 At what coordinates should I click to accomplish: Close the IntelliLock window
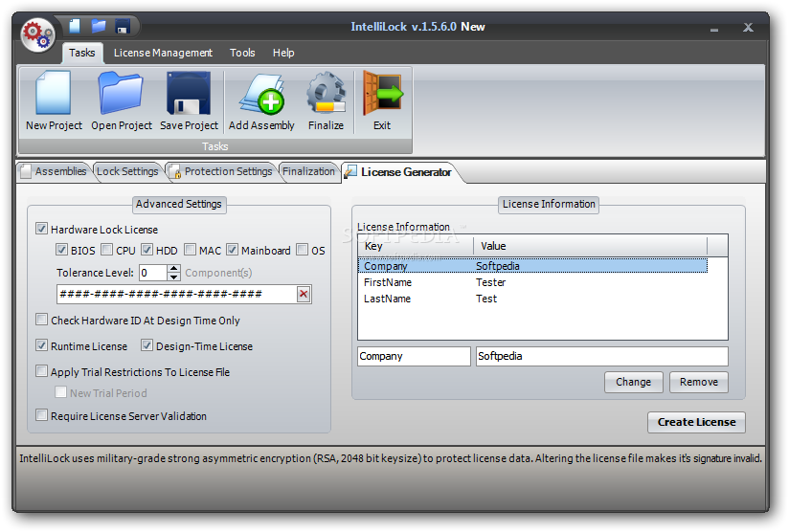tap(748, 28)
